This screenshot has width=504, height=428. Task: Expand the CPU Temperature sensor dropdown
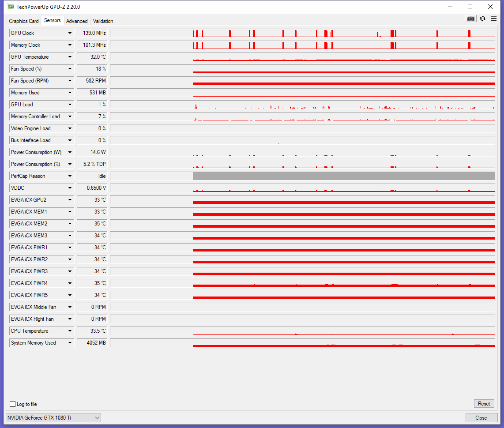[70, 331]
